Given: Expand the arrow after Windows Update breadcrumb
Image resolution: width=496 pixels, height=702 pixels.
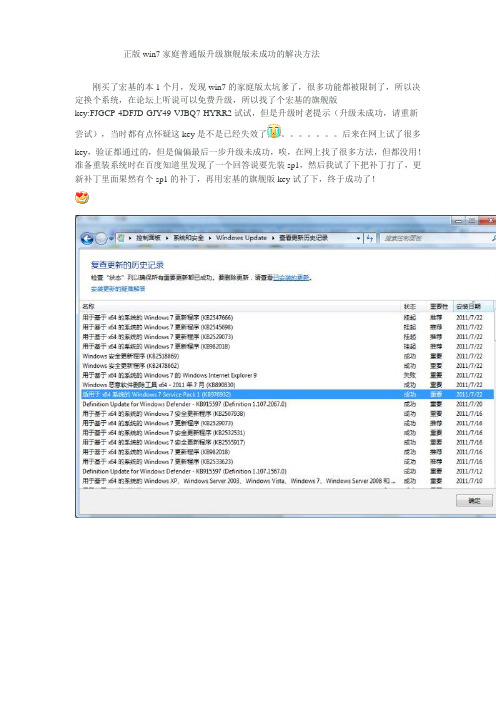Looking at the screenshot, I should coord(273,238).
